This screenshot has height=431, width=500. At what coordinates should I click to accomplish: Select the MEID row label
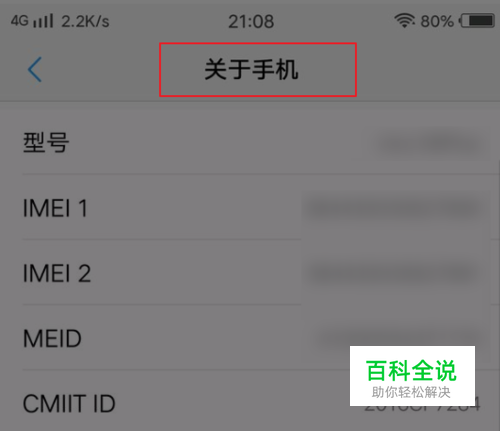point(52,339)
